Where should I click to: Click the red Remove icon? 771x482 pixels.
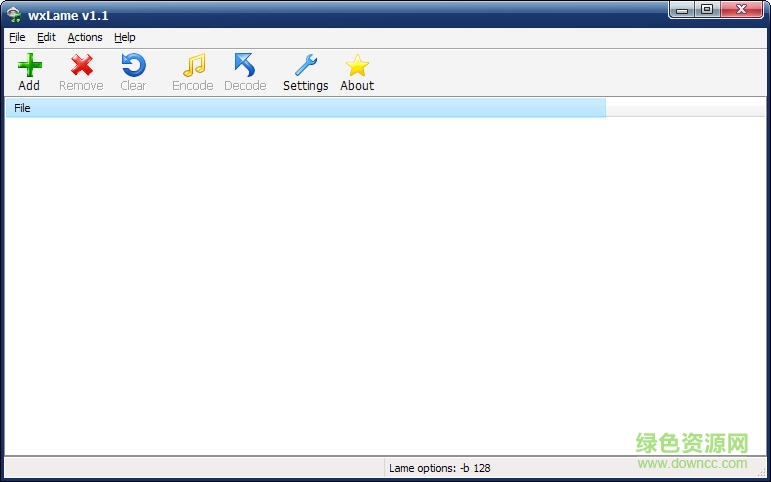click(82, 65)
